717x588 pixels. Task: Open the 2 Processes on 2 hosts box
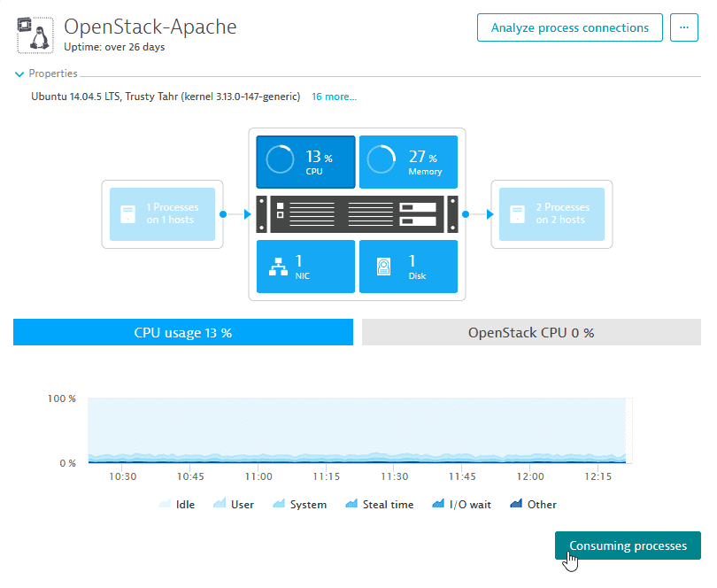(552, 214)
